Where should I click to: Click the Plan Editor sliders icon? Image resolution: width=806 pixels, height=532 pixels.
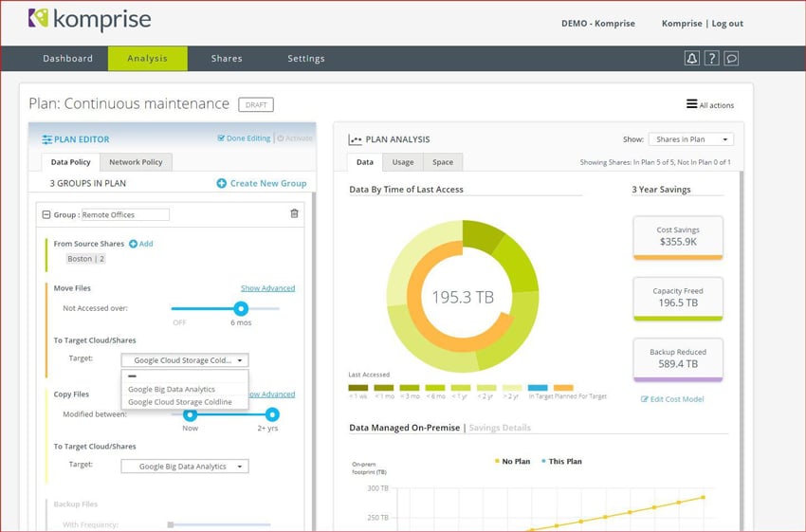click(x=46, y=139)
